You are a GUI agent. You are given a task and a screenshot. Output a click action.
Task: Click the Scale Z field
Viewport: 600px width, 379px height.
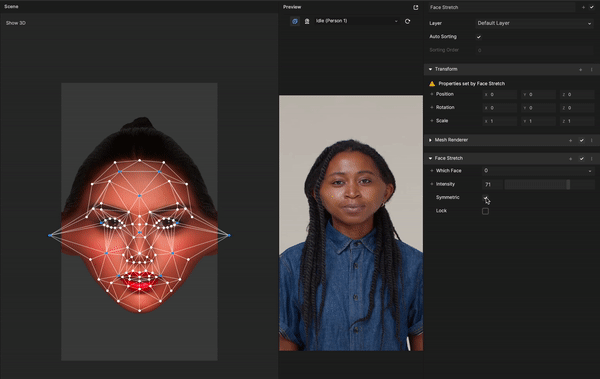(x=577, y=121)
